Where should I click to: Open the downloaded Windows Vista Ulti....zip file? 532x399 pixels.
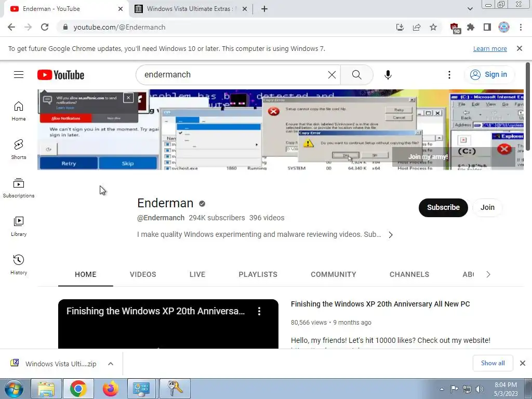61,364
